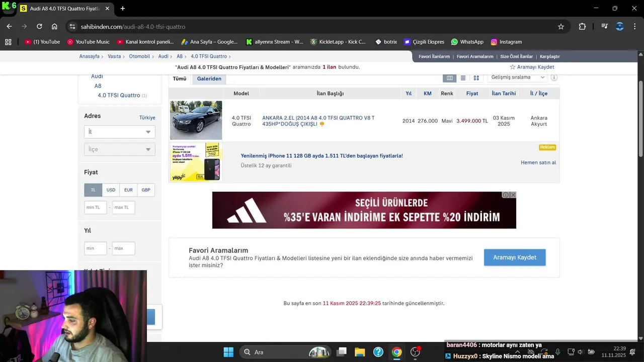Sort listings by İlan Tarihi column header

coord(504,94)
